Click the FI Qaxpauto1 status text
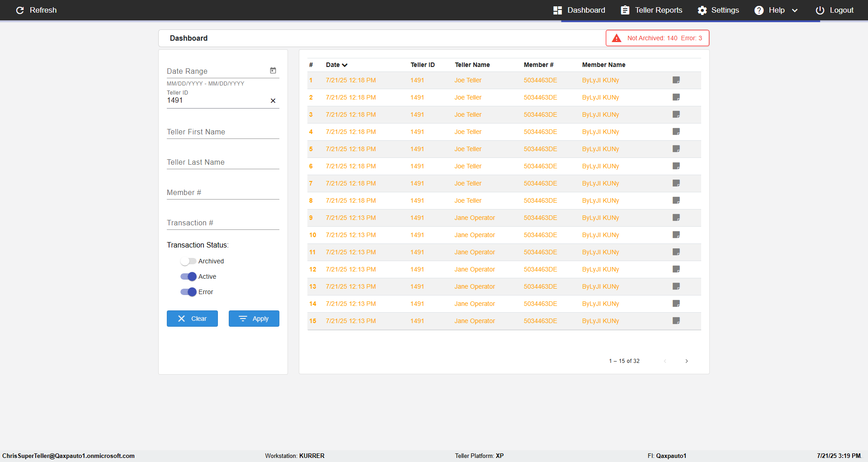 click(x=667, y=456)
